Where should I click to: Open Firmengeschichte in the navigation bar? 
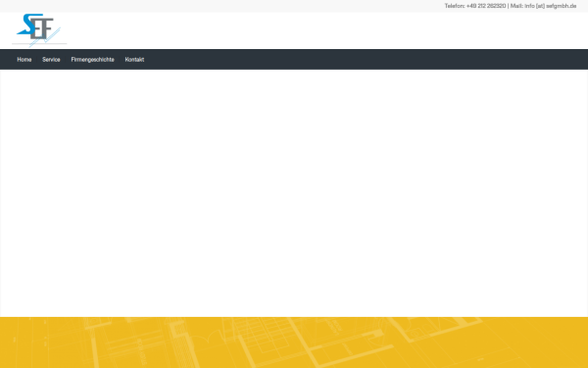(x=93, y=59)
